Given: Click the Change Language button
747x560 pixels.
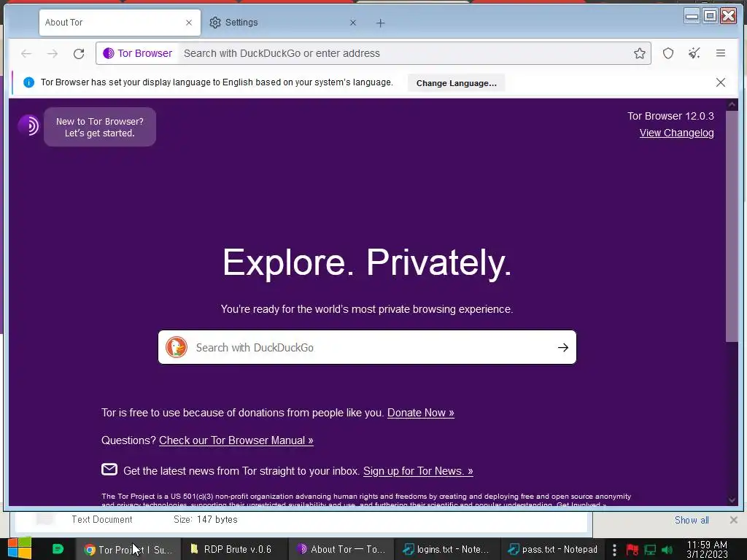Looking at the screenshot, I should 456,83.
